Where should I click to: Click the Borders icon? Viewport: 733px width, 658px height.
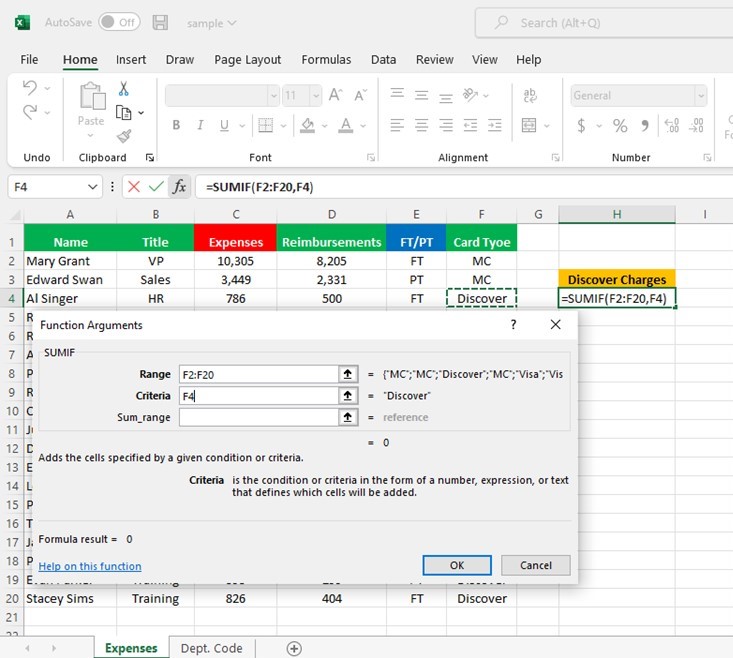tap(265, 125)
